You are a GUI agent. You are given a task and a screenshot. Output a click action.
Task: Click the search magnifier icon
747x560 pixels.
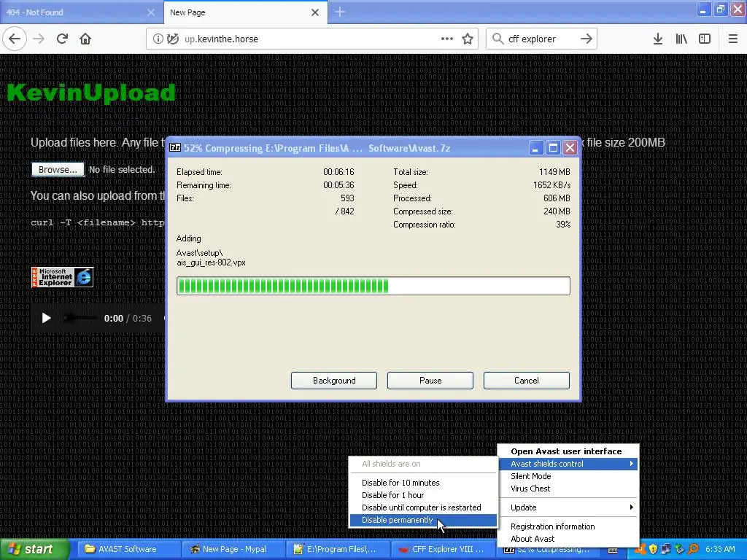(498, 39)
